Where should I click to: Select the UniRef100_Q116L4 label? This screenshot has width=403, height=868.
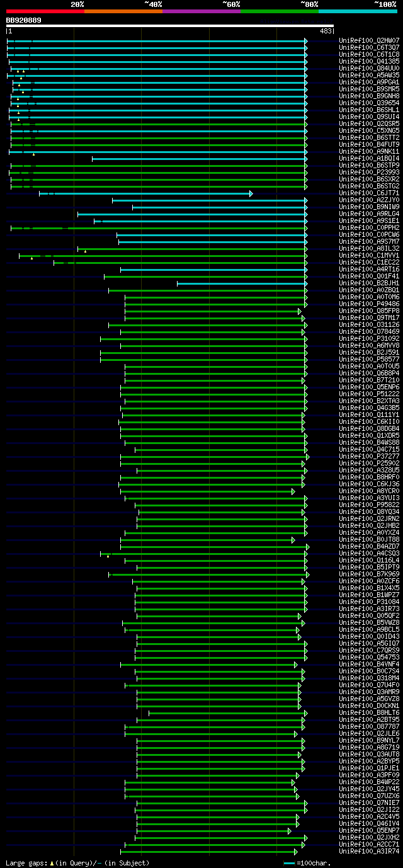point(369,560)
